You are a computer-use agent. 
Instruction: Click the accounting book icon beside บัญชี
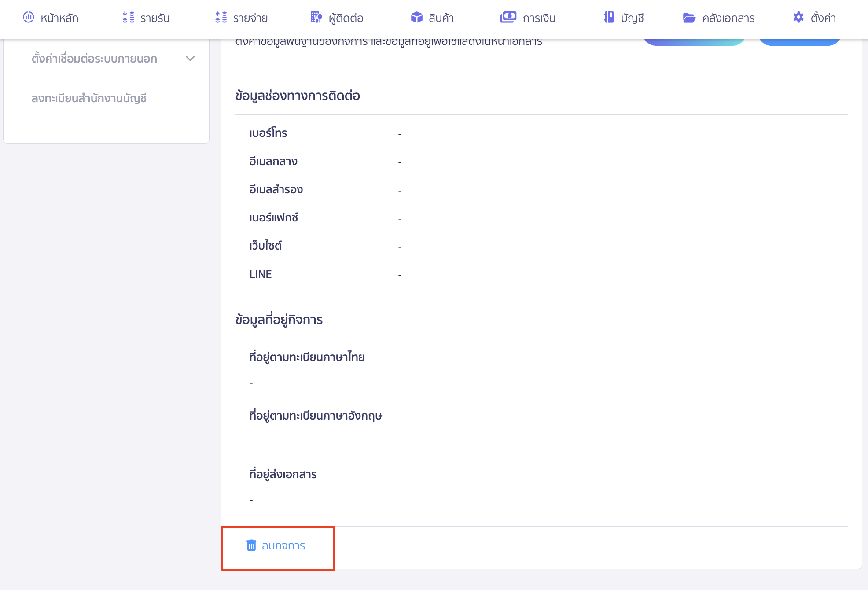click(609, 18)
